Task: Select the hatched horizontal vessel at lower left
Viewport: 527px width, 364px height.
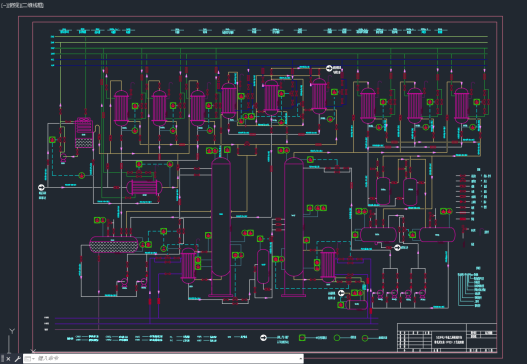Action: (x=114, y=244)
